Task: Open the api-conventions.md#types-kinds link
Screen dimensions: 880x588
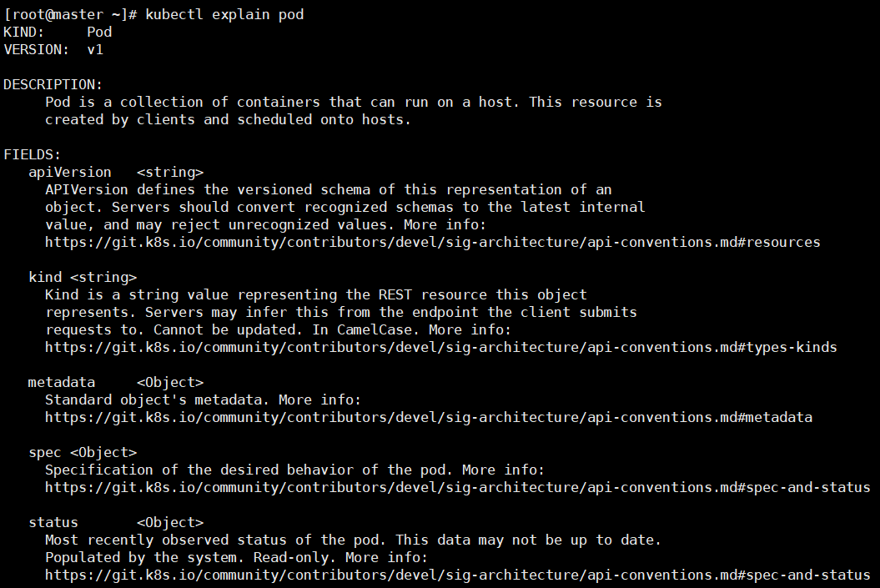Action: [441, 347]
